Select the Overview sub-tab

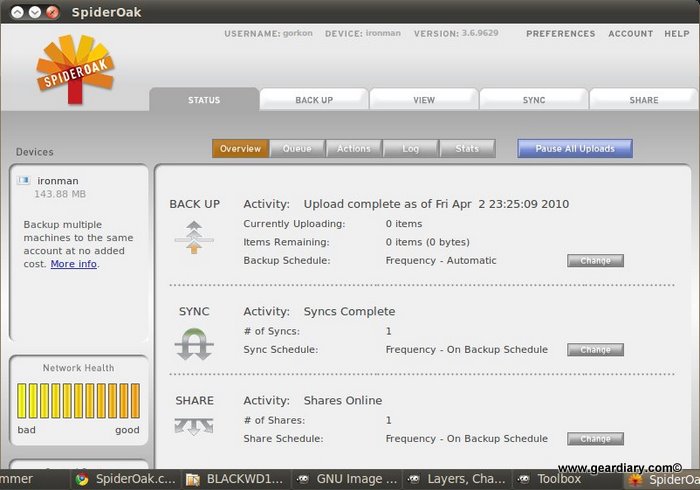click(x=240, y=149)
